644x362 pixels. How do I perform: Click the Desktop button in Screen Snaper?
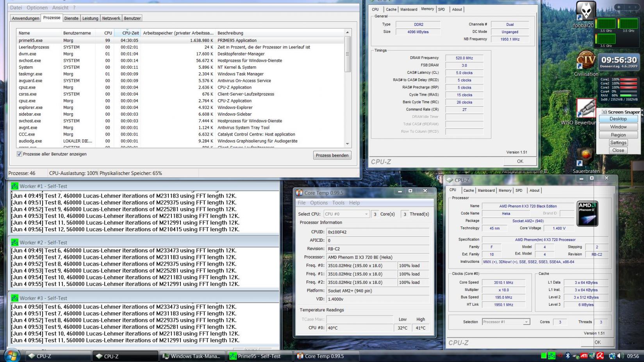click(618, 119)
